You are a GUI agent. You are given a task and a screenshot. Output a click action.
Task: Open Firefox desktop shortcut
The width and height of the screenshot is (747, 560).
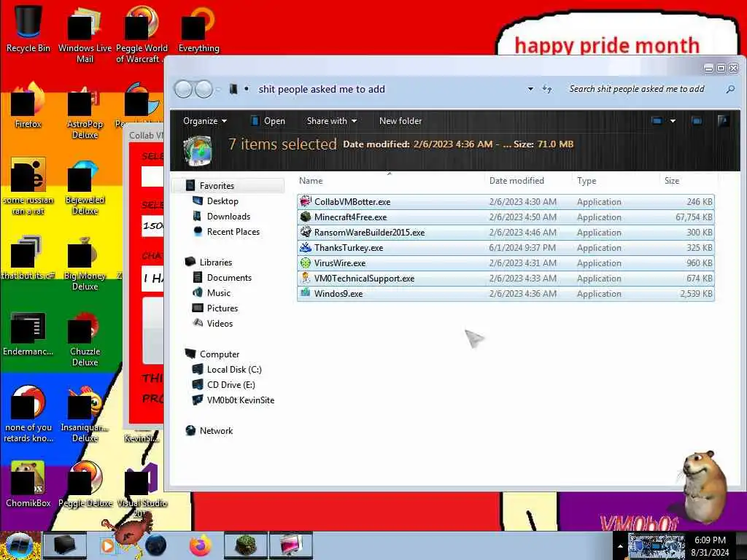28,106
